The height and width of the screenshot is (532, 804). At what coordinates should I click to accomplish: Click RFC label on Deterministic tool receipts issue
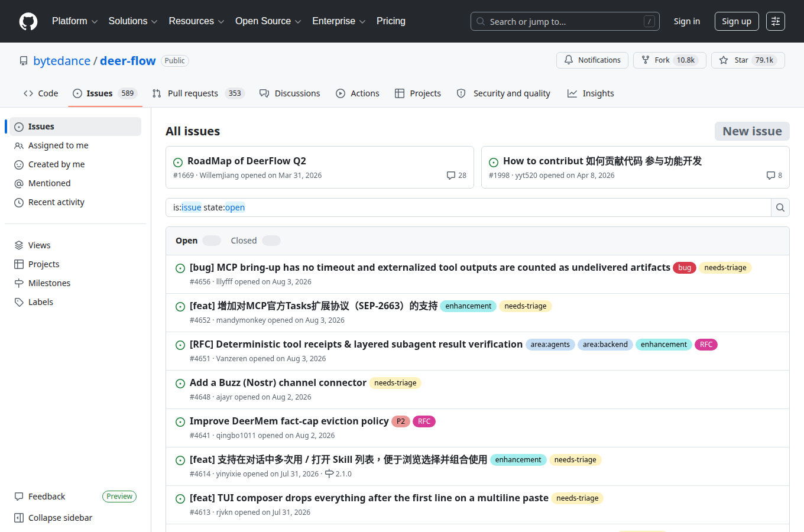tap(706, 345)
